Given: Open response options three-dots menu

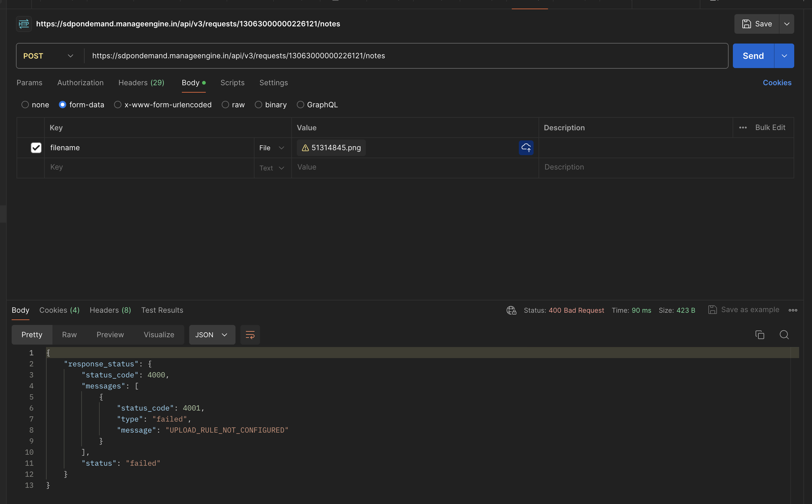Looking at the screenshot, I should 793,310.
